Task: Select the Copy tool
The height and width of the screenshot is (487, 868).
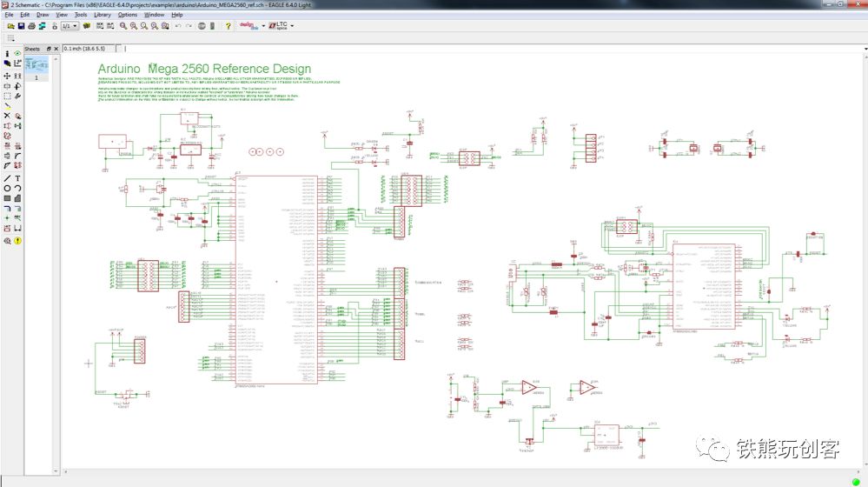Action: tap(17, 76)
